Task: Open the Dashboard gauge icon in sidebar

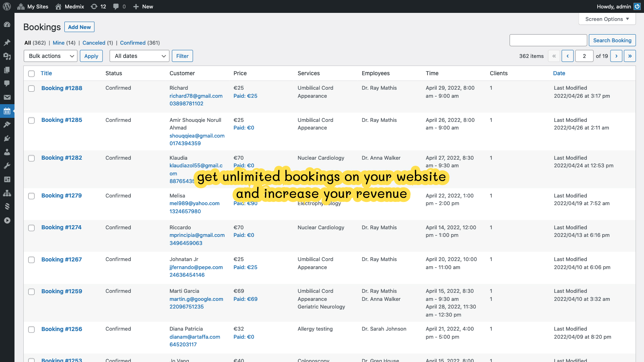Action: pyautogui.click(x=7, y=25)
